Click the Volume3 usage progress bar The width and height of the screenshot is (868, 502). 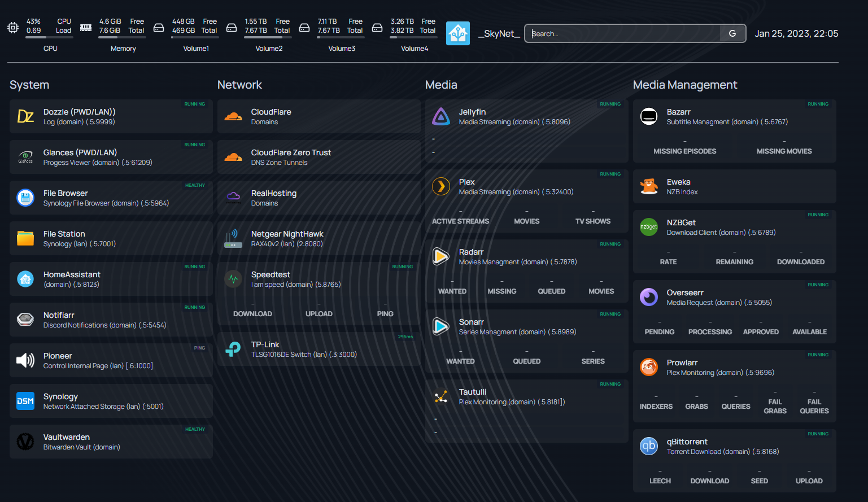341,37
